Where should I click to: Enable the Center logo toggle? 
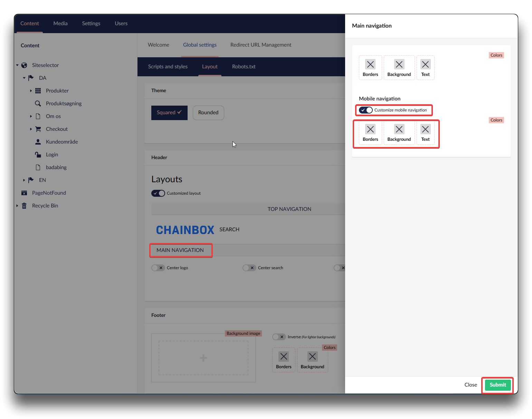[x=158, y=268]
